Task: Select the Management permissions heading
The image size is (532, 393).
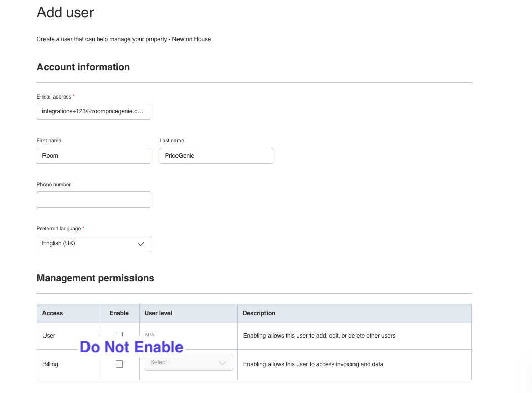Action: point(95,278)
